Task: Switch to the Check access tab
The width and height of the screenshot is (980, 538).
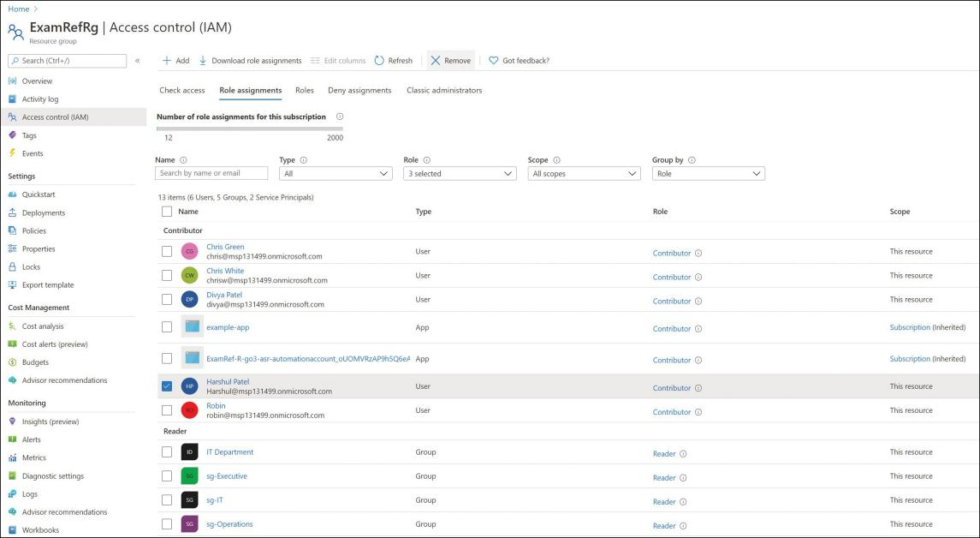Action: coord(181,90)
